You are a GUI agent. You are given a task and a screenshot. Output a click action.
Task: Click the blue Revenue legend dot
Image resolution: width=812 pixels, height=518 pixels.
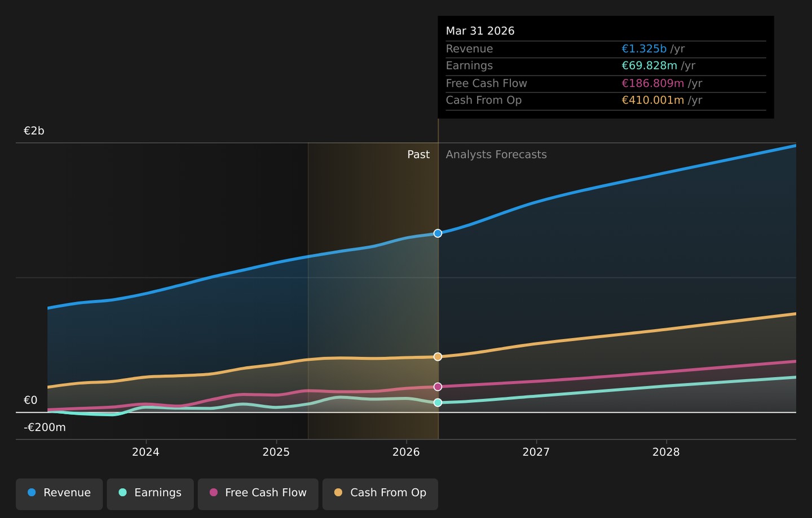[32, 493]
